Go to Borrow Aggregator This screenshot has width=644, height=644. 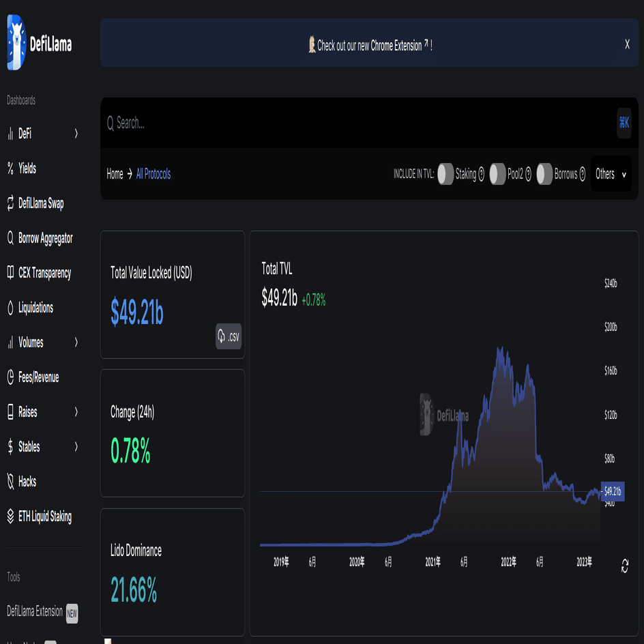(x=46, y=238)
